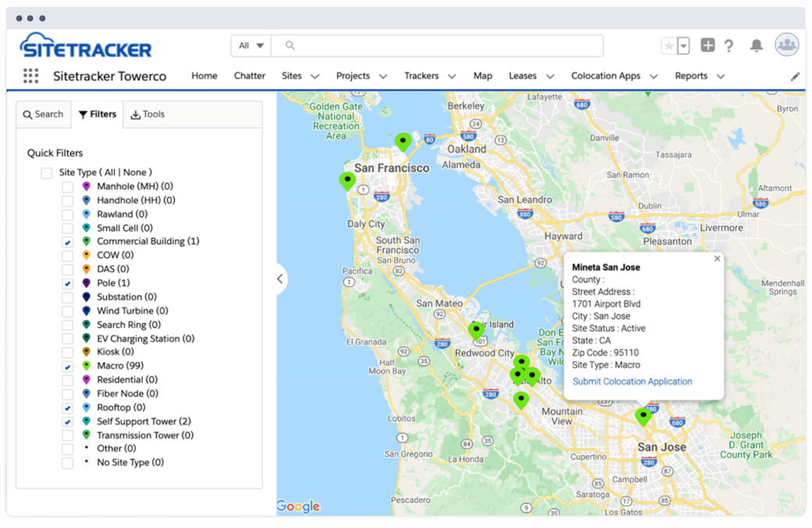The width and height of the screenshot is (812, 528).
Task: Click the Substation pin icon
Action: (87, 297)
